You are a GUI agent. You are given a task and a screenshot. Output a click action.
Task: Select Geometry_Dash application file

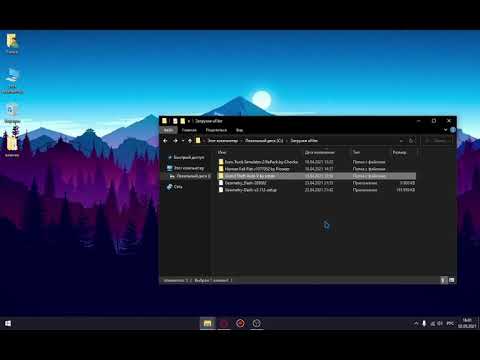(x=317, y=183)
